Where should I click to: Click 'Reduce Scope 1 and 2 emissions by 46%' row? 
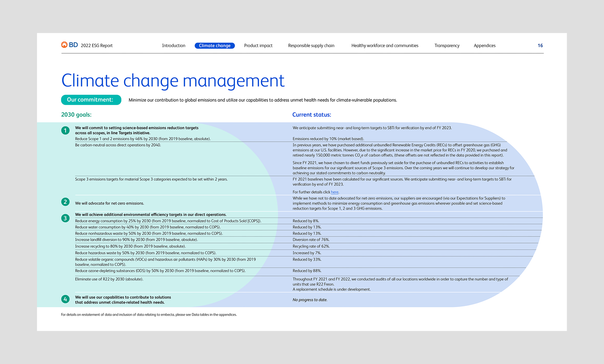143,139
